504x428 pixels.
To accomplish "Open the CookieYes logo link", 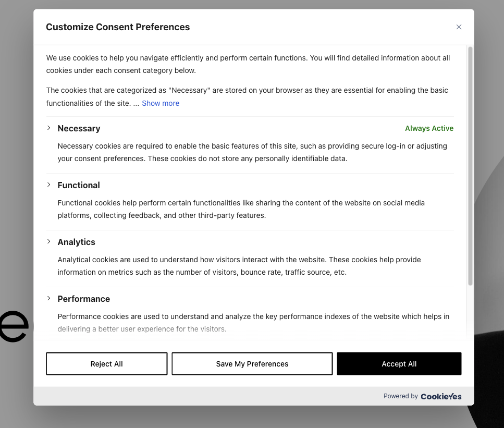I will [441, 396].
